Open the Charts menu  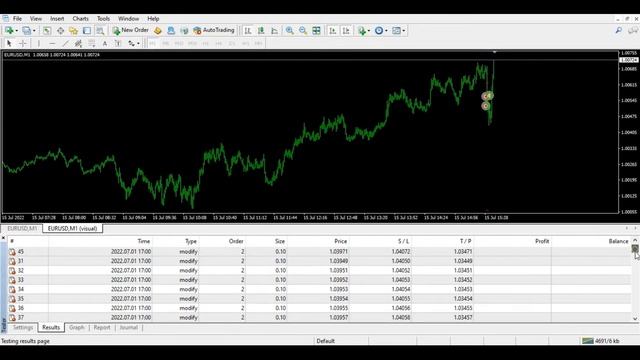[x=80, y=19]
